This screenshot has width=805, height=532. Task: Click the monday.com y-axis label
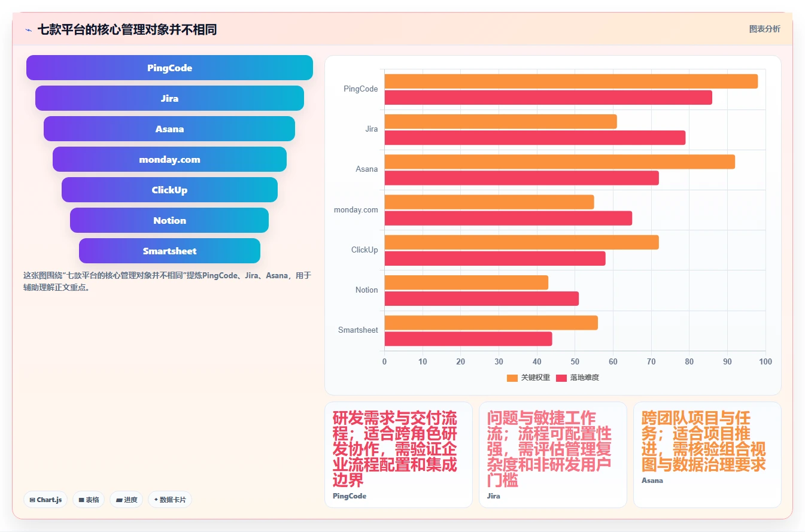[x=356, y=209]
